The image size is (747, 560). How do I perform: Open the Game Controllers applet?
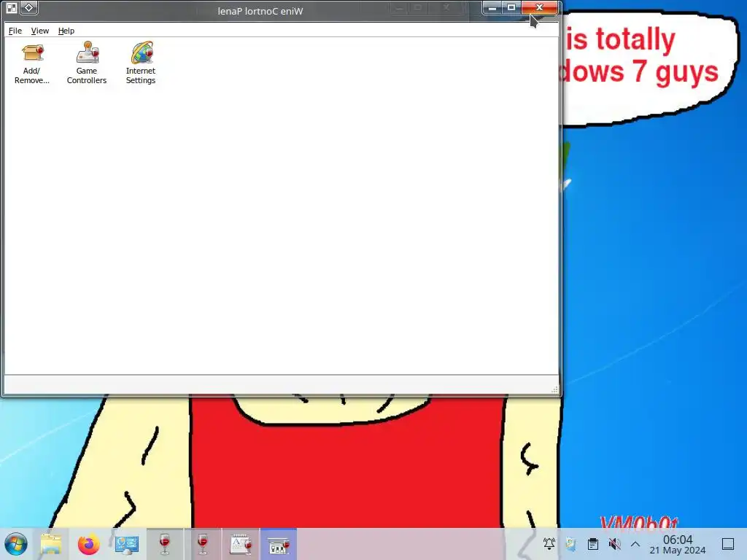pyautogui.click(x=87, y=63)
